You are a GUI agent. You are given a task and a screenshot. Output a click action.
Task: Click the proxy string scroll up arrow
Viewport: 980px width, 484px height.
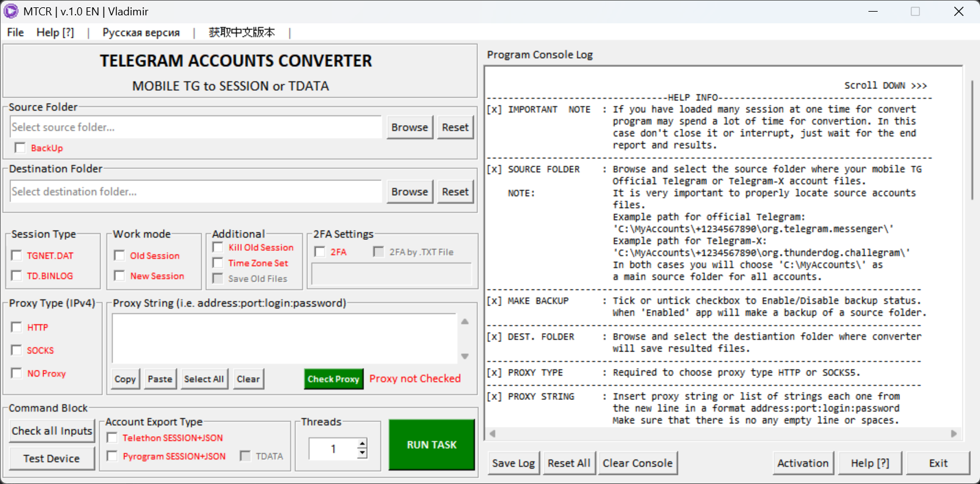coord(465,321)
